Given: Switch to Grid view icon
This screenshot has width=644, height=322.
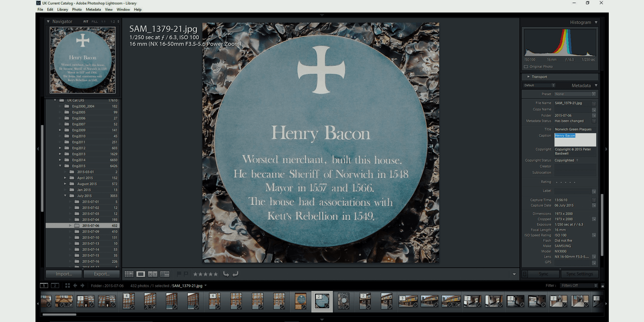Looking at the screenshot, I should tap(129, 274).
